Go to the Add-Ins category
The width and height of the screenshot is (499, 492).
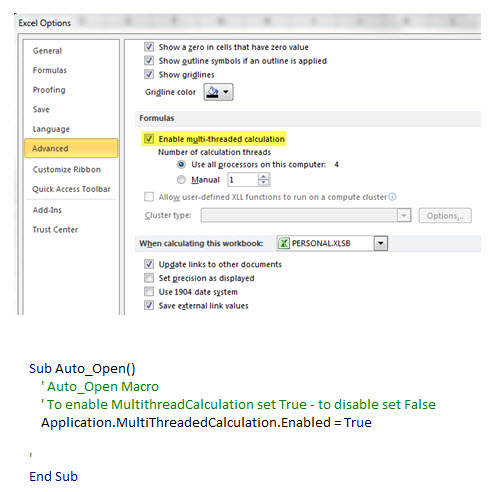tap(47, 210)
